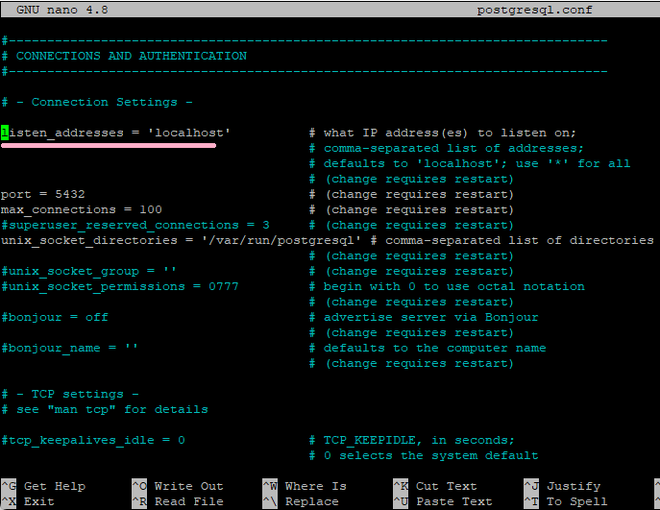Image resolution: width=660 pixels, height=510 pixels.
Task: Click the ^\ Replace shortcut
Action: (301, 502)
